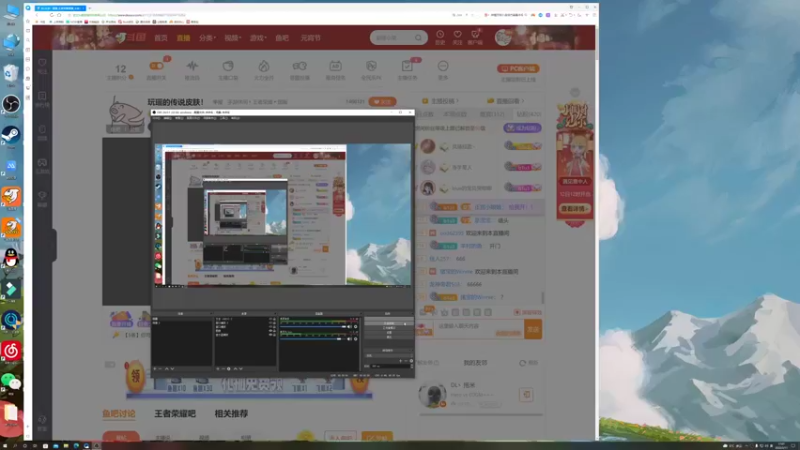Screen dimensions: 800x450
Task: Click the star icon above the chat input
Action: [x=444, y=312]
